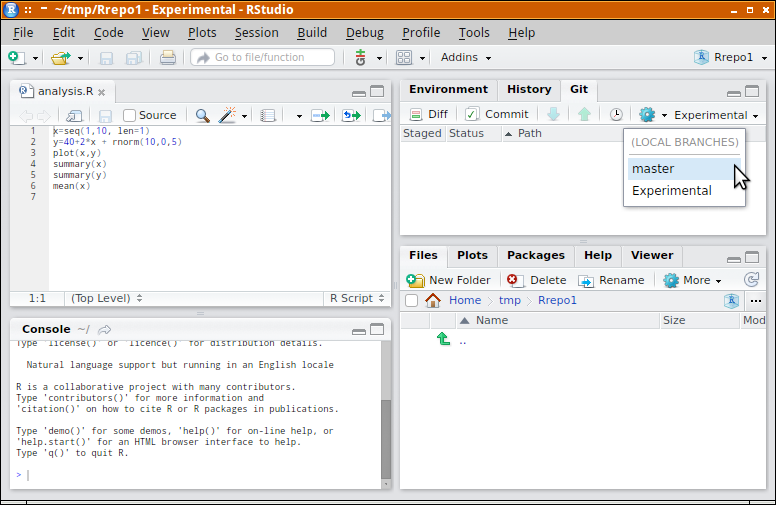Close the analysis.R tab
The height and width of the screenshot is (505, 776).
click(101, 92)
